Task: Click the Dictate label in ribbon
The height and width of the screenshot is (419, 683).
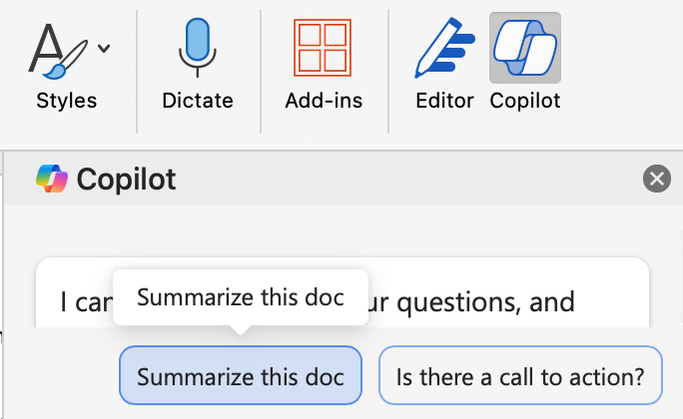Action: 197,101
